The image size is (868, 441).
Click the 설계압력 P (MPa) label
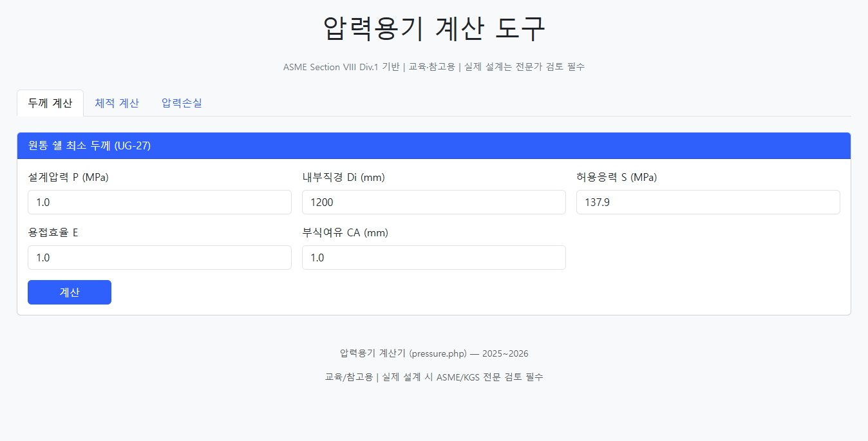(68, 178)
